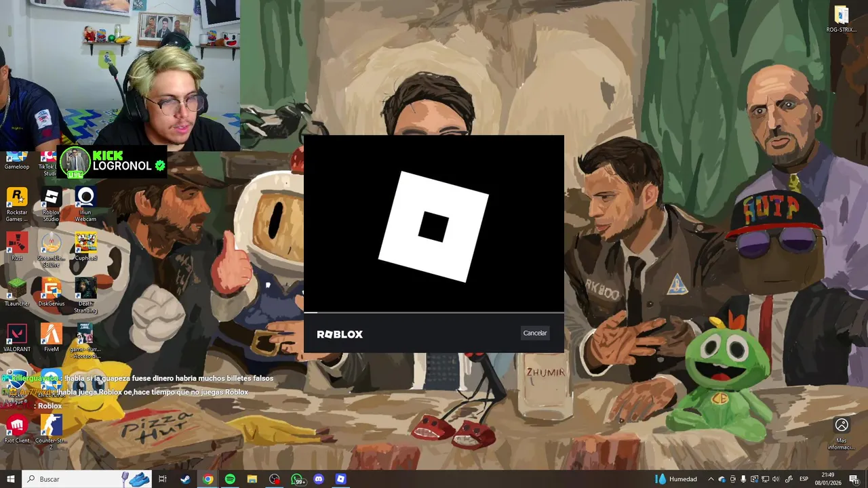The height and width of the screenshot is (488, 868).
Task: Switch the ESP input language
Action: (804, 479)
